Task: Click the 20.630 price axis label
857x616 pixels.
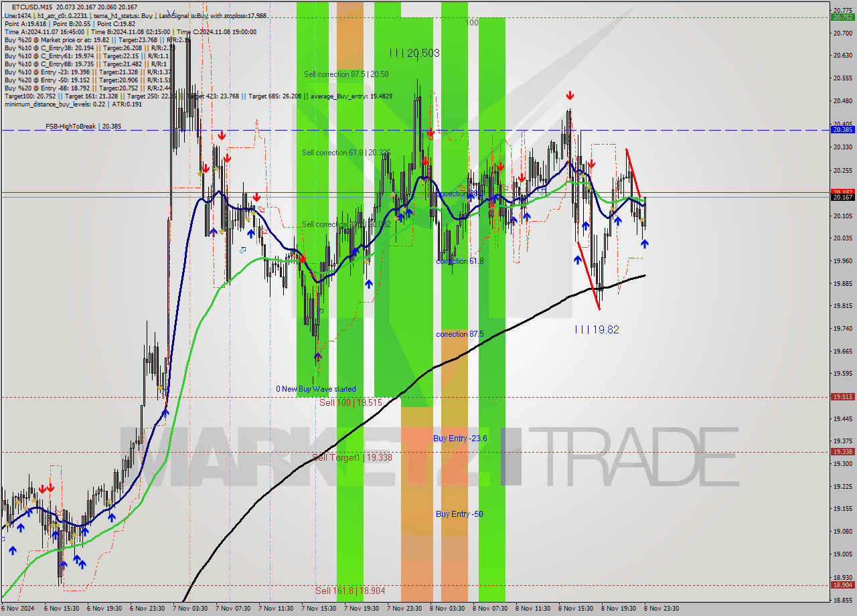Action: tap(842, 56)
